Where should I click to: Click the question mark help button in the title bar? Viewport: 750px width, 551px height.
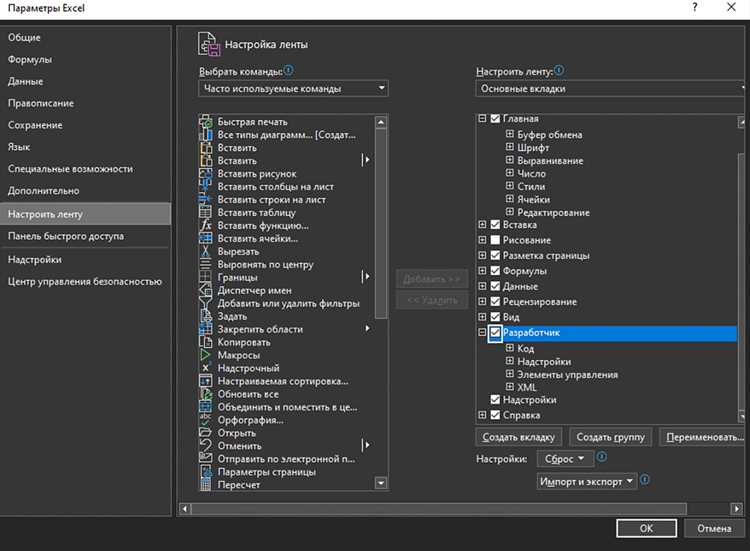pyautogui.click(x=695, y=7)
